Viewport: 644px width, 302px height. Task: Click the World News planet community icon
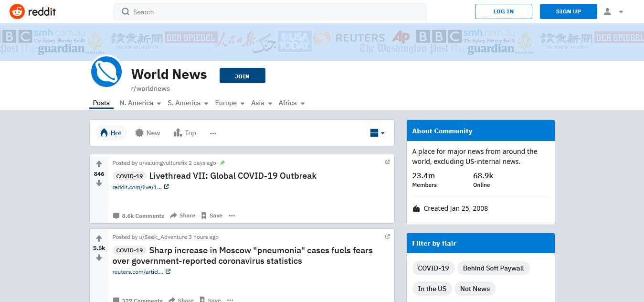(x=106, y=72)
